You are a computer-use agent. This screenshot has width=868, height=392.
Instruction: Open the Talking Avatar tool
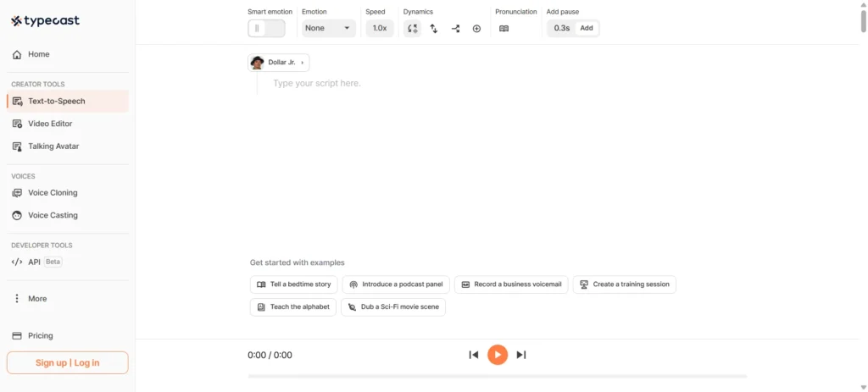pyautogui.click(x=68, y=146)
